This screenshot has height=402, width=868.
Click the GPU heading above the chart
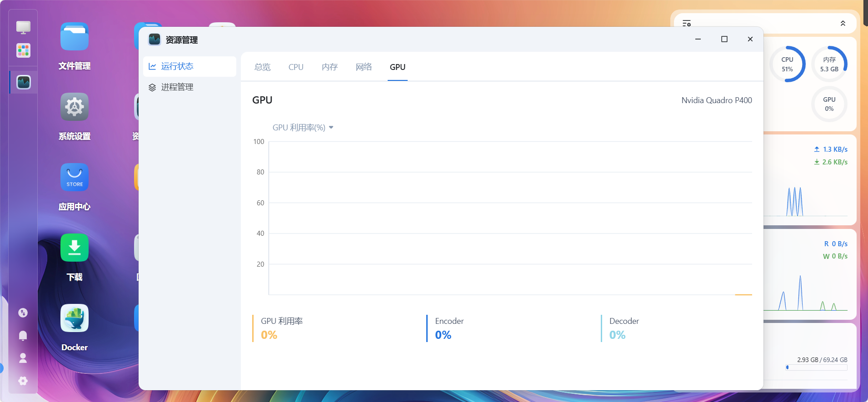pos(262,100)
